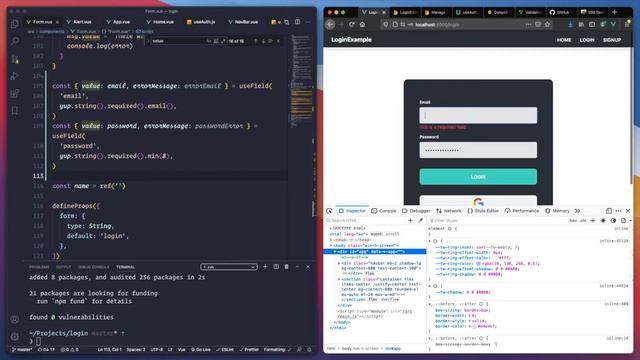The height and width of the screenshot is (360, 640).
Task: Go to previous find match arrow
Action: point(256,41)
